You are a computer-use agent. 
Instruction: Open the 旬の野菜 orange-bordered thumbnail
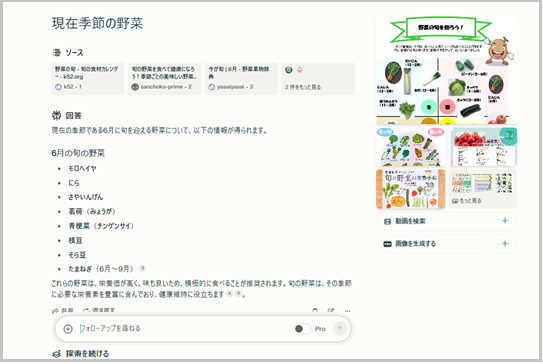(x=410, y=189)
